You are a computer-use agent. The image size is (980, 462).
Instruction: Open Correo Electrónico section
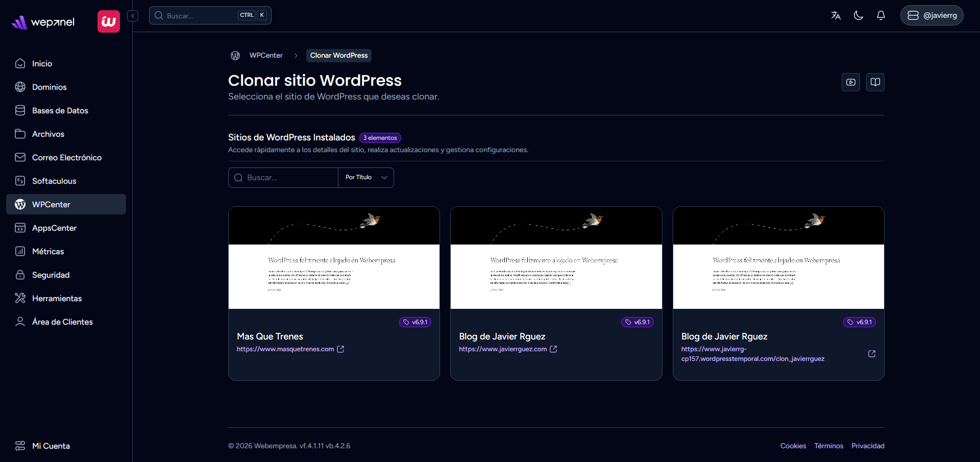[66, 157]
